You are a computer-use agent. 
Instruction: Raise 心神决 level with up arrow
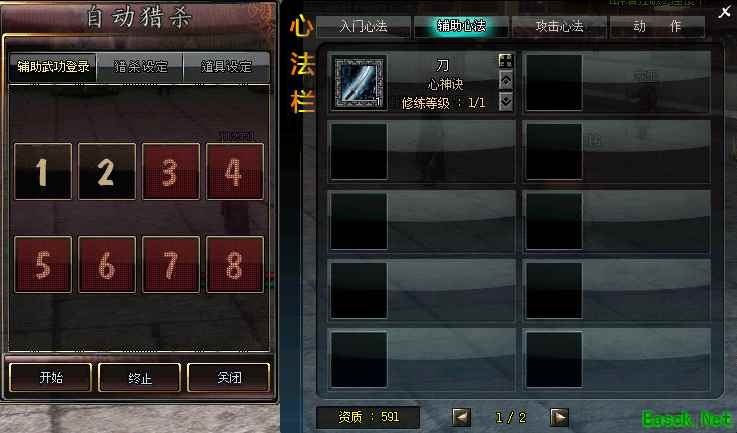(506, 81)
